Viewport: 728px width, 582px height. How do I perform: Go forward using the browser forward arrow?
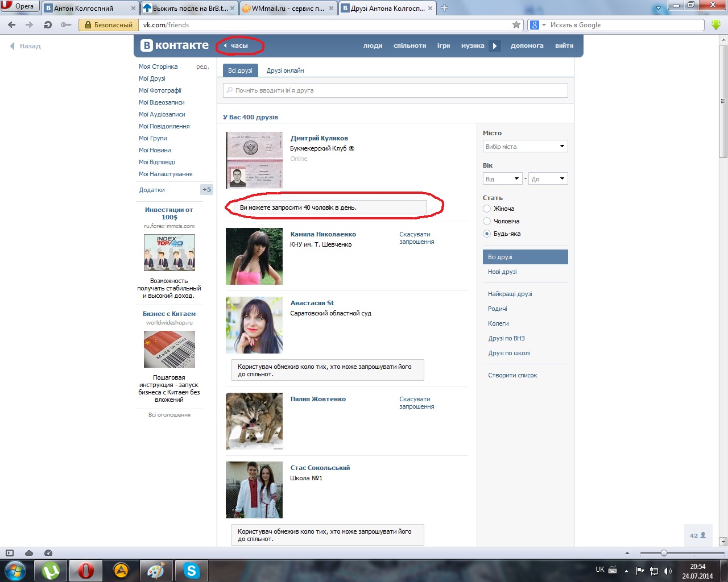30,25
